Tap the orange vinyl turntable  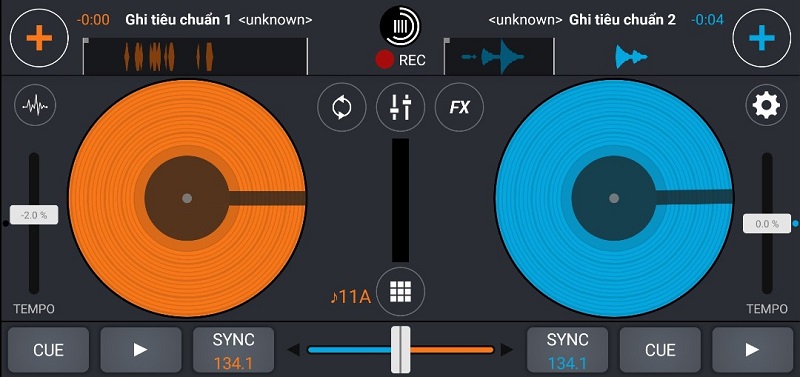tap(187, 198)
